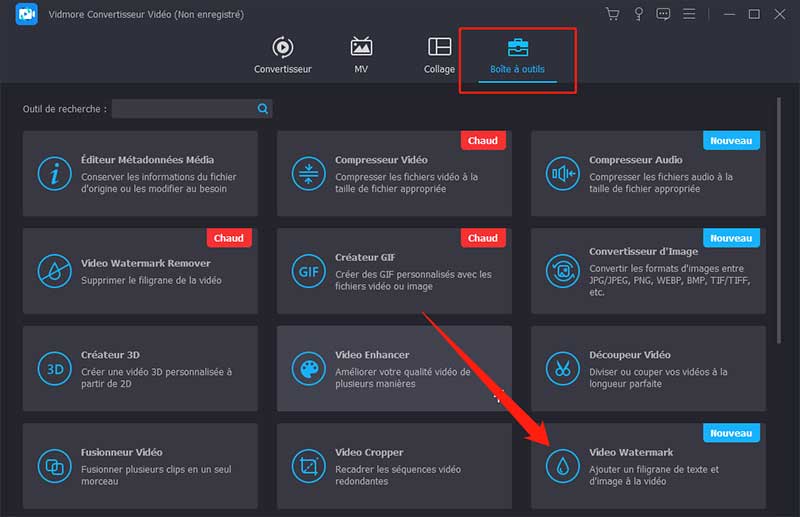Screen dimensions: 800x517
Task: Go to the Collage tab
Action: pyautogui.click(x=439, y=56)
